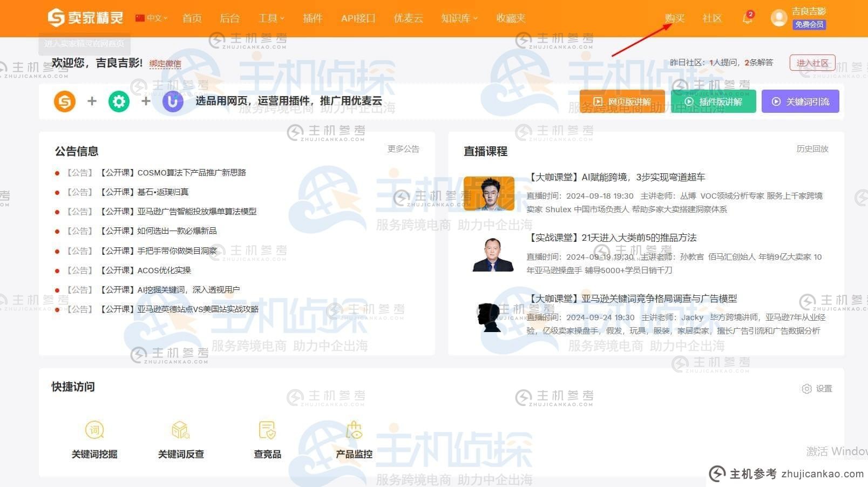Open the 中文 language dropdown
The height and width of the screenshot is (487, 868).
157,18
